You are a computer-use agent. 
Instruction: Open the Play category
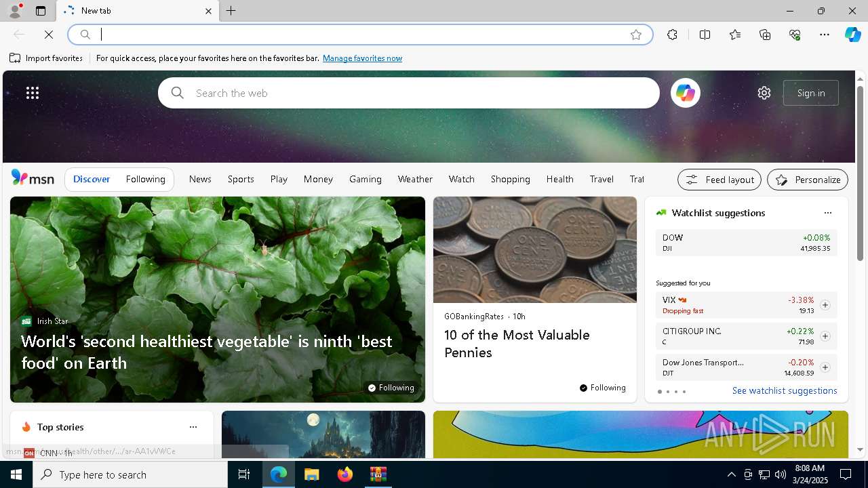(x=279, y=179)
